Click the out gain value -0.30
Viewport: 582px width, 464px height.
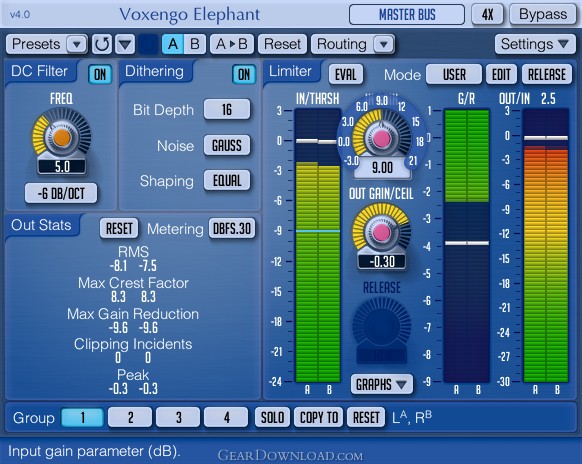[x=382, y=262]
